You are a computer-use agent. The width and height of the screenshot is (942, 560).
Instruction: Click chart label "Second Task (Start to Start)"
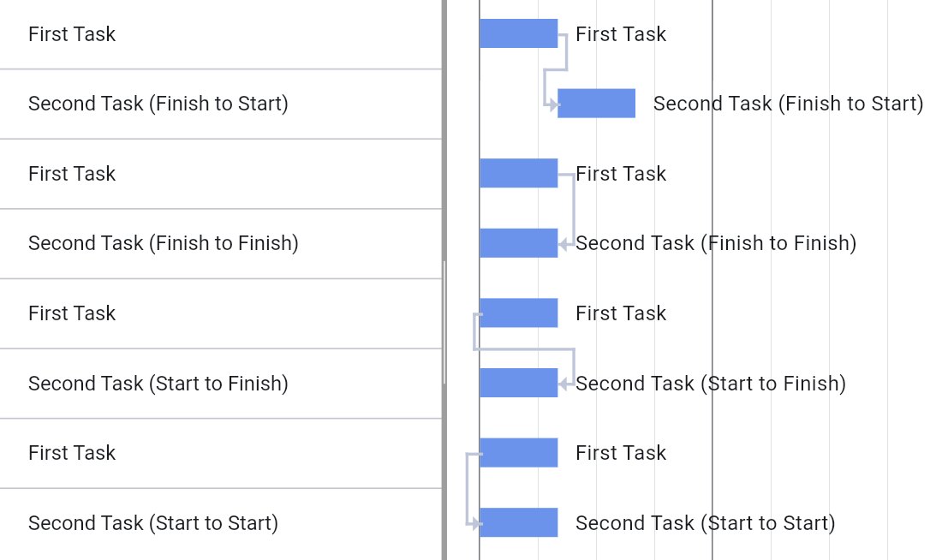coord(705,522)
